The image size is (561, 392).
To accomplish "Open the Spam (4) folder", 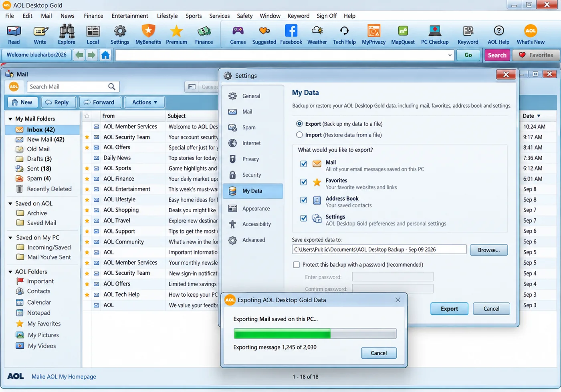I will [38, 179].
